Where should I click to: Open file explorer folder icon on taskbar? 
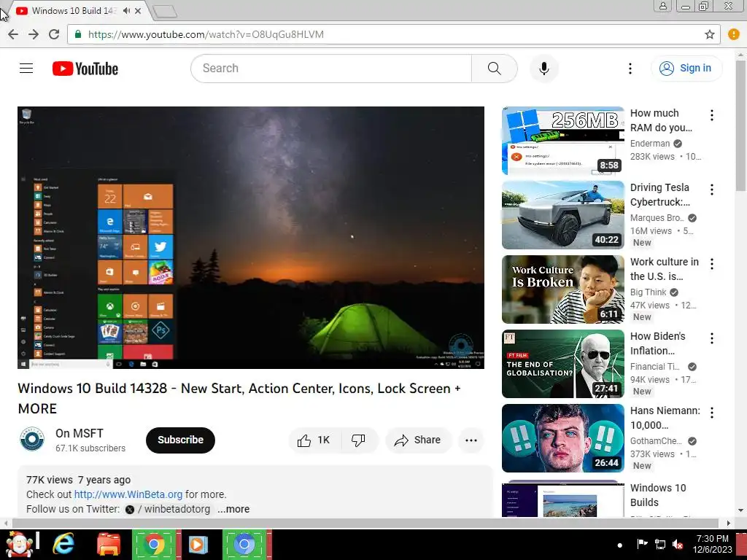click(109, 544)
